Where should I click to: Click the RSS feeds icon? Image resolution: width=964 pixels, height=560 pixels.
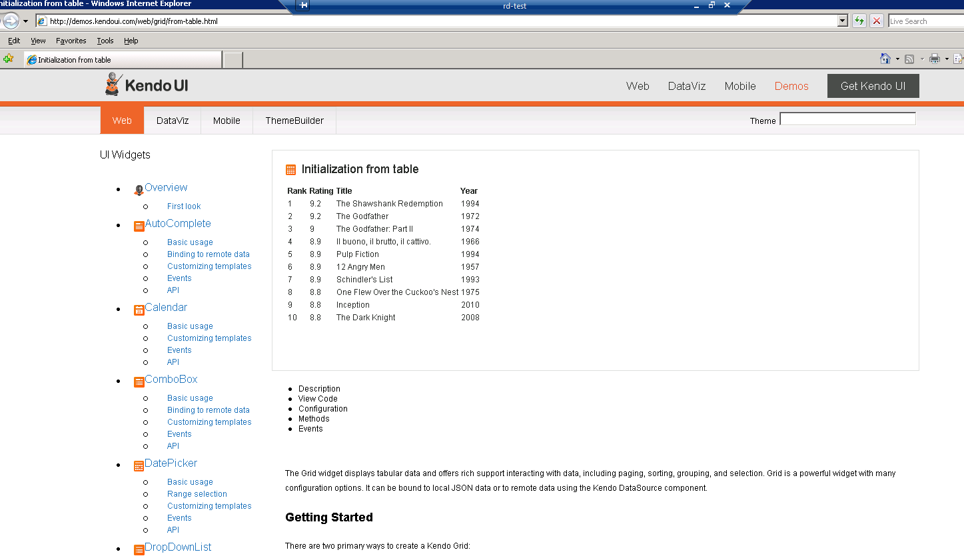pos(909,59)
